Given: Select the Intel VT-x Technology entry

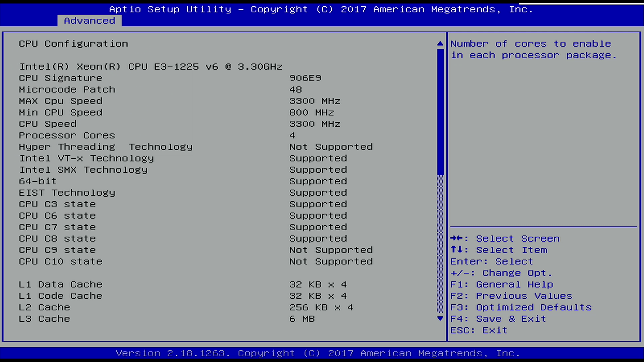Looking at the screenshot, I should (87, 158).
